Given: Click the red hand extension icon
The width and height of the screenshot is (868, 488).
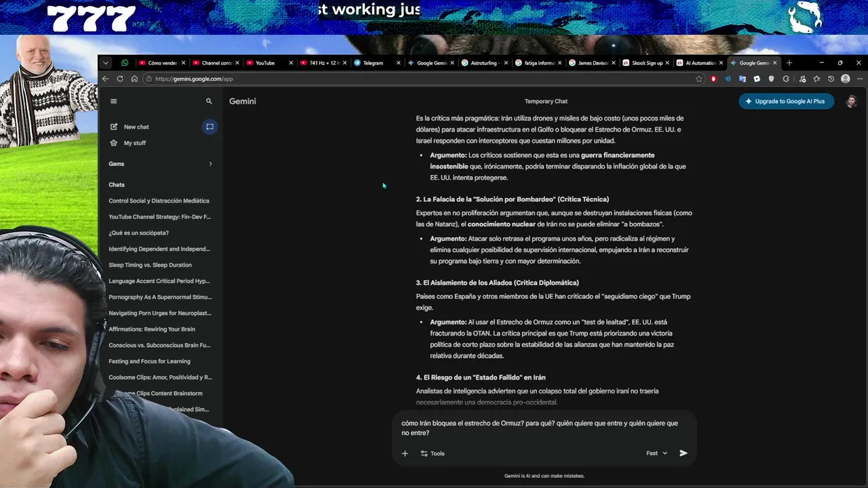Looking at the screenshot, I should 713,79.
